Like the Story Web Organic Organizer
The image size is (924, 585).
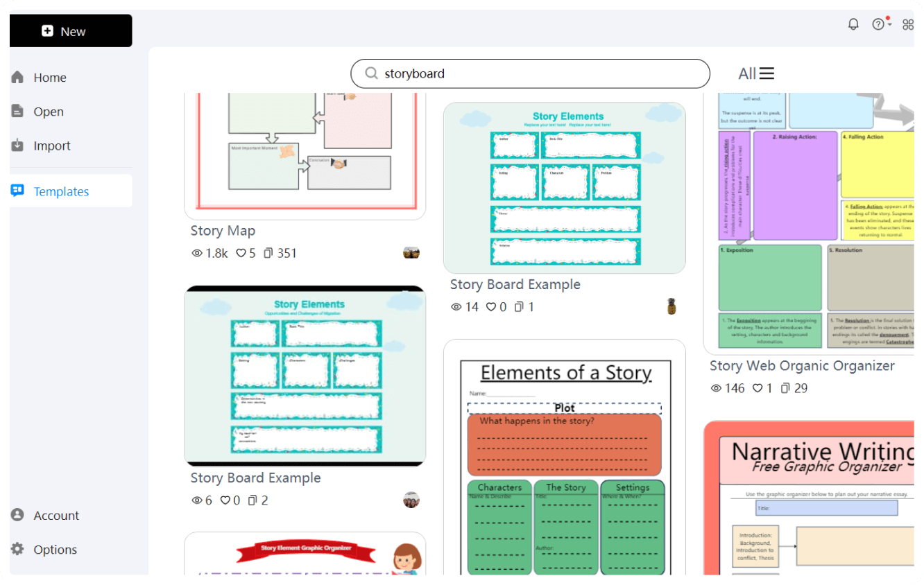[758, 388]
